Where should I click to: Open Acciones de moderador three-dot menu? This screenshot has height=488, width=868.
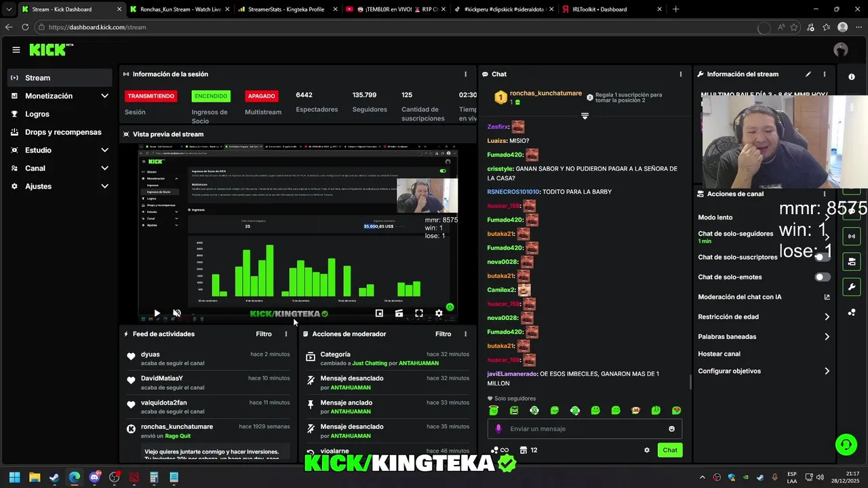[x=465, y=334]
